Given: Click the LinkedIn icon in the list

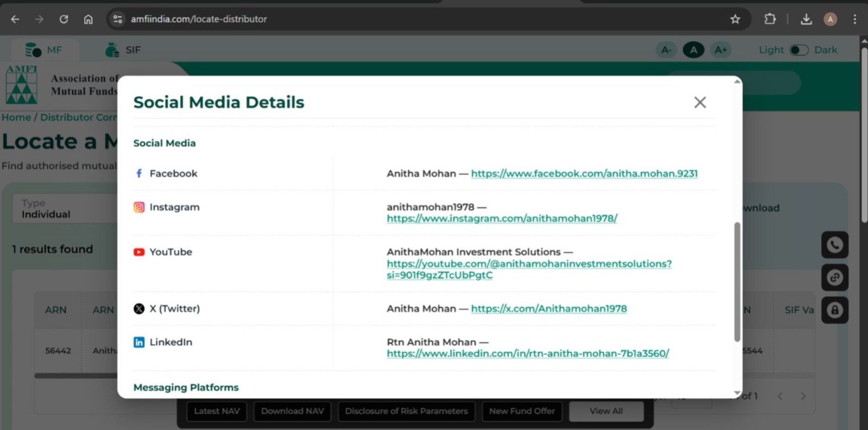Looking at the screenshot, I should pyautogui.click(x=139, y=342).
